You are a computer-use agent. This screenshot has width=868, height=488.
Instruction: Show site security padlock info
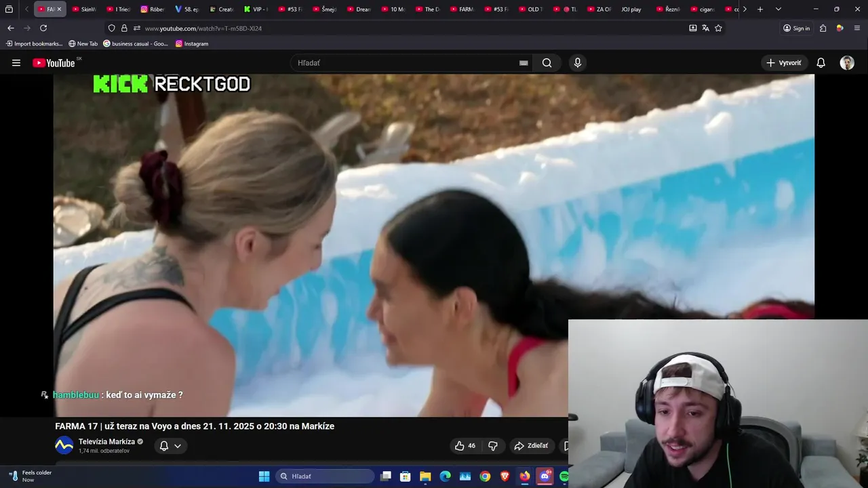tap(124, 28)
